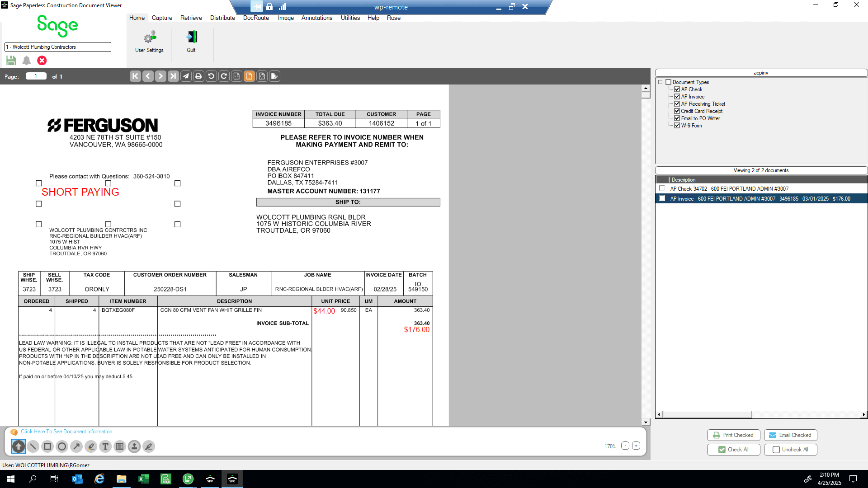Print the document from the viewer toolbar
The width and height of the screenshot is (868, 488).
tap(198, 76)
